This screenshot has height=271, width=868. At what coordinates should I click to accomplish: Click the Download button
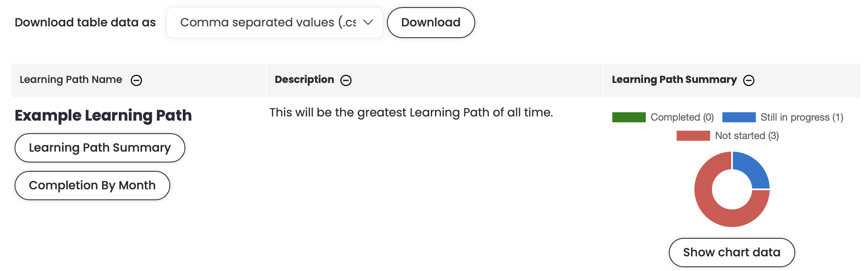pos(430,23)
